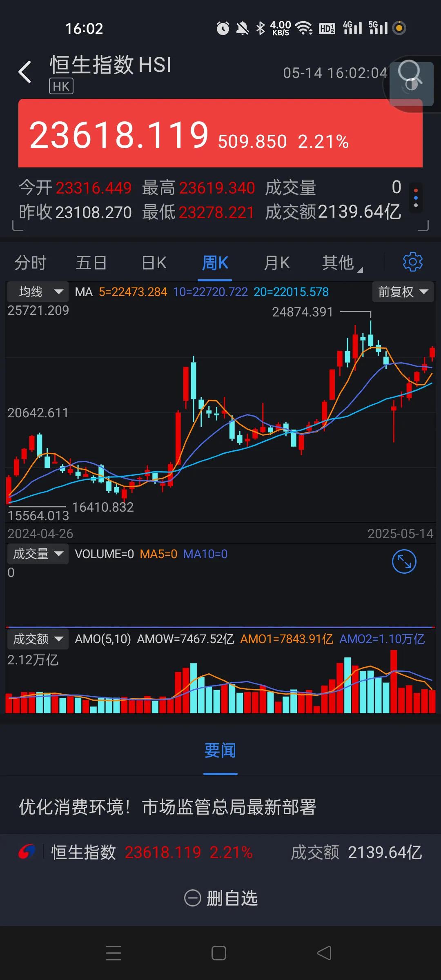The height and width of the screenshot is (980, 441).
Task: Tap the muted bell status icon
Action: point(242,28)
